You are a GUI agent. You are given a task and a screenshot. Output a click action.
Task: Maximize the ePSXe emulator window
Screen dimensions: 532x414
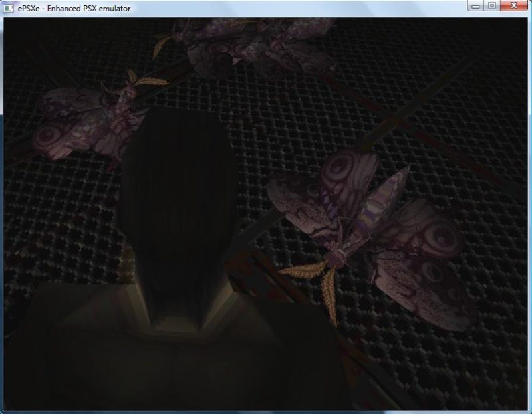(x=492, y=6)
